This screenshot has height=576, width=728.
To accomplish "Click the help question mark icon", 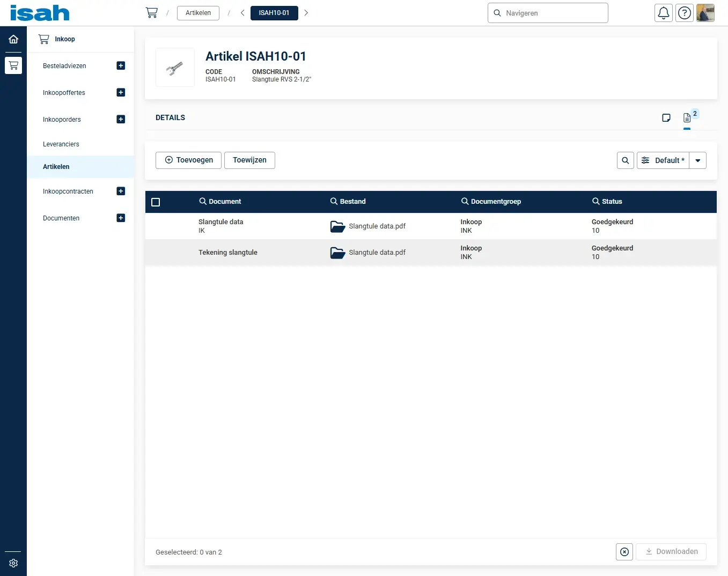I will (x=685, y=13).
